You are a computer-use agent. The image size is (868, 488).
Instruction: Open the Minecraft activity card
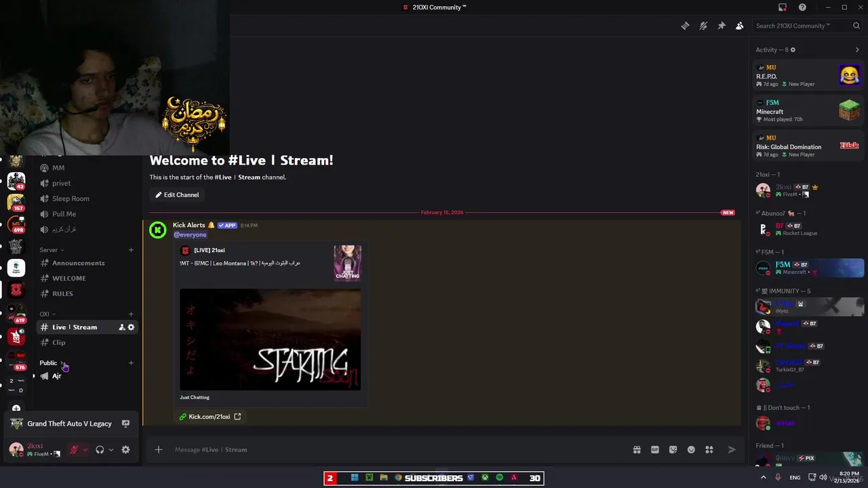click(808, 111)
